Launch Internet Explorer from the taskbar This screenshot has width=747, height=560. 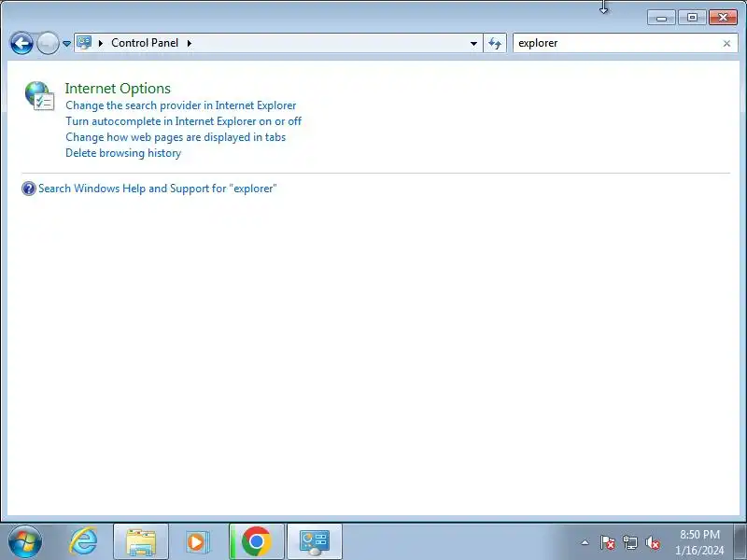click(84, 541)
